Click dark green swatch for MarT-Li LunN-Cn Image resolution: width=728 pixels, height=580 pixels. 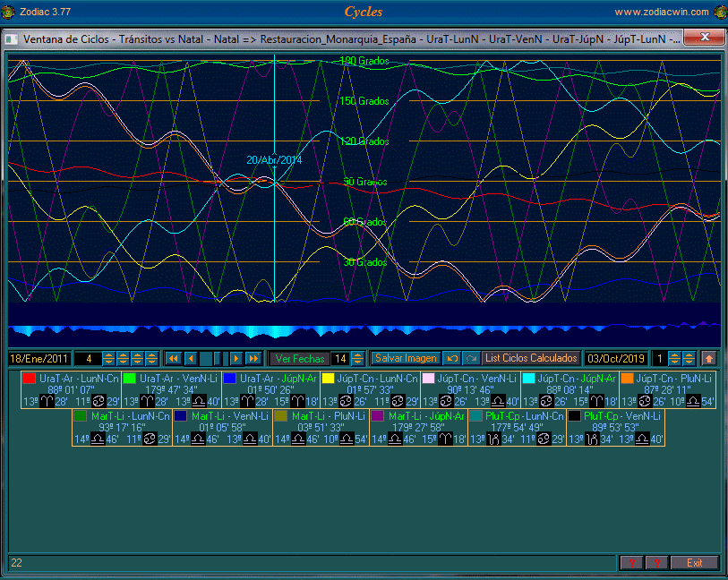81,415
